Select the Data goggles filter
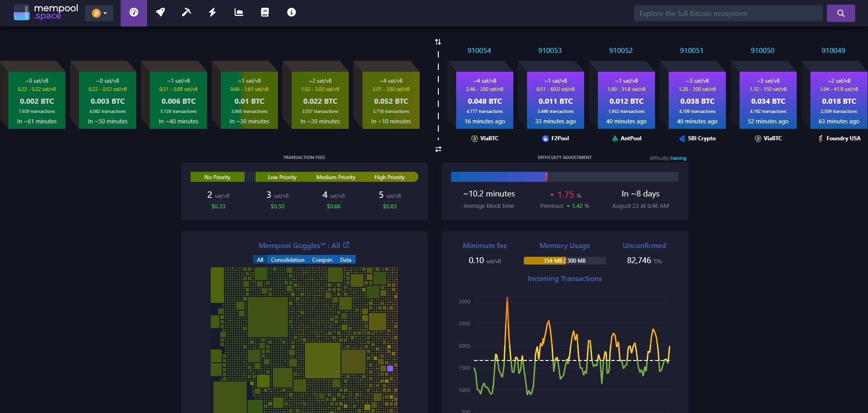 [346, 260]
